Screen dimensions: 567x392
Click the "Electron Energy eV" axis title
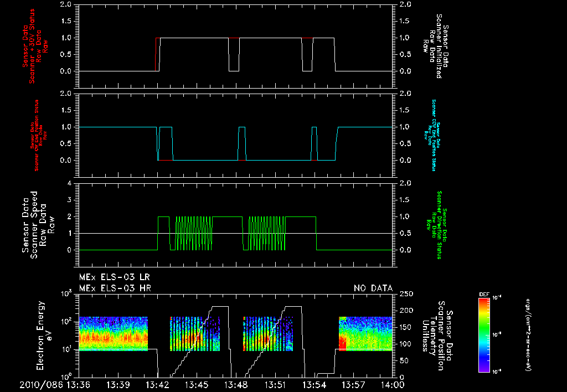coord(45,336)
